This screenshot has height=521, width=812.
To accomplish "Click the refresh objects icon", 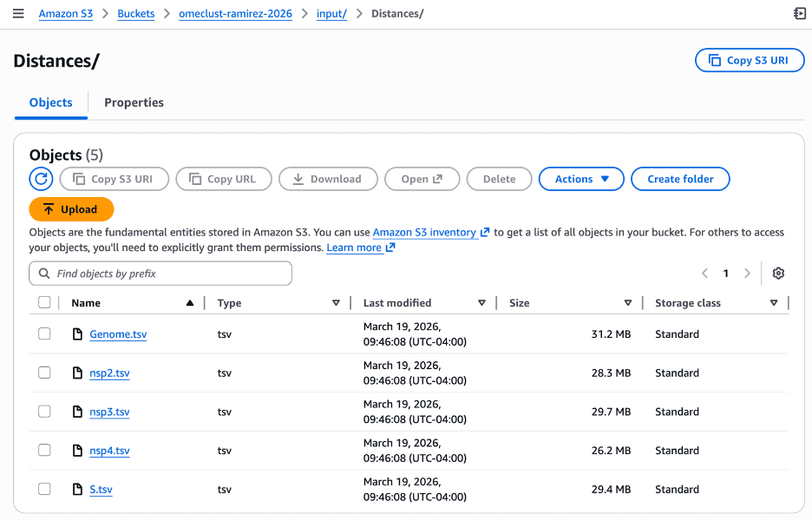I will [x=41, y=179].
